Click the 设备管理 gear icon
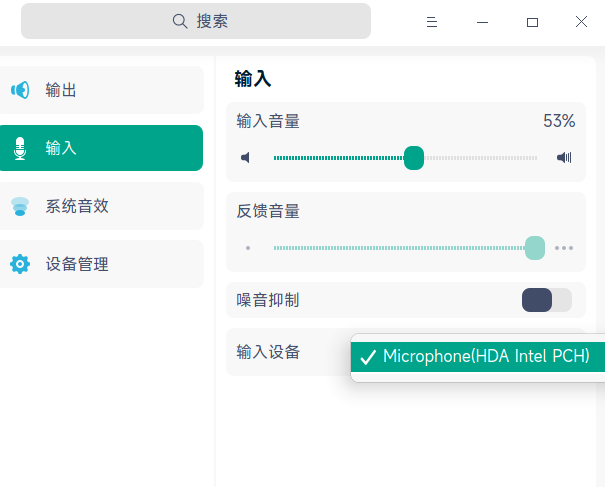The height and width of the screenshot is (487, 605). click(x=20, y=264)
